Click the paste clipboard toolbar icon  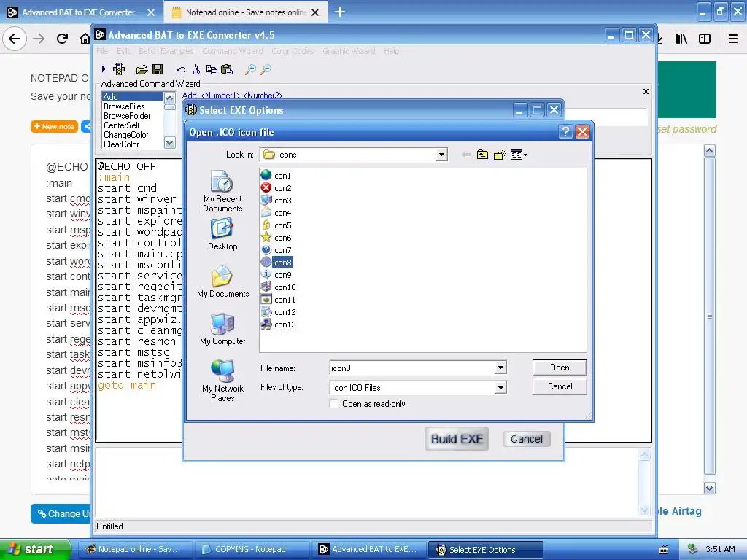228,69
